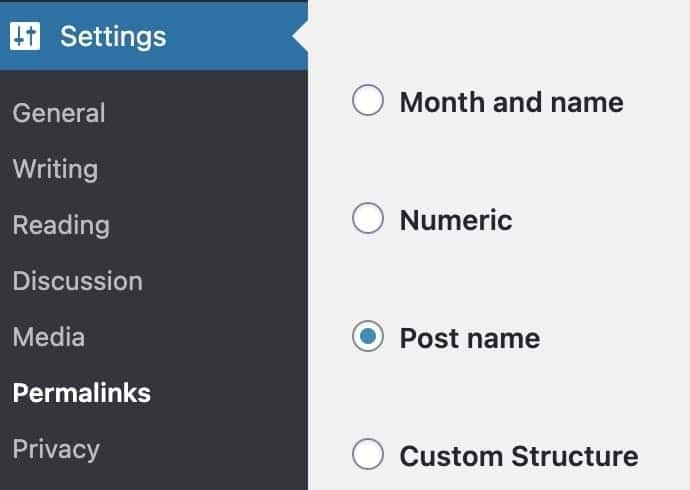Select the Permalinks submenu item

[82, 393]
